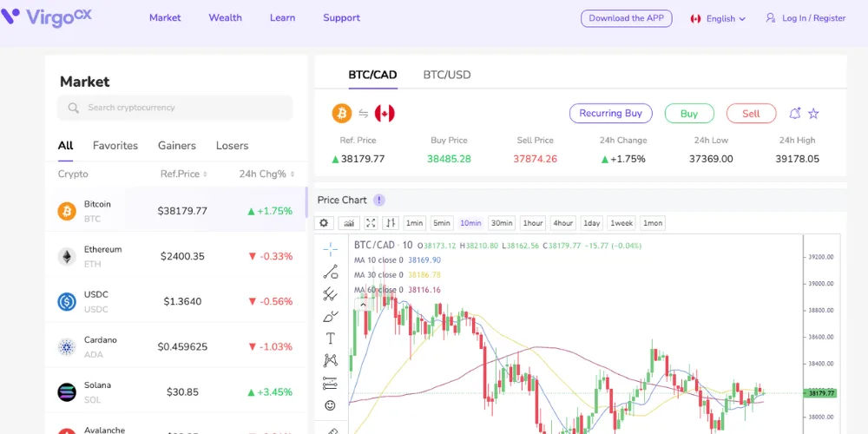Viewport: 868px width, 434px height.
Task: Open the emoji sticker tool
Action: coord(330,405)
